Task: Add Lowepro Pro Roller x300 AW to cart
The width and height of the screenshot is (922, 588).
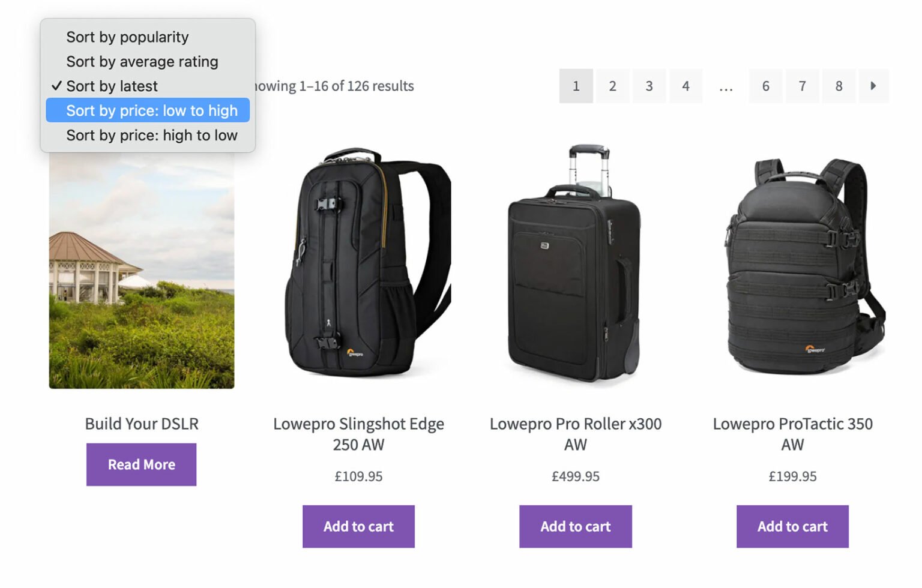Action: click(575, 526)
